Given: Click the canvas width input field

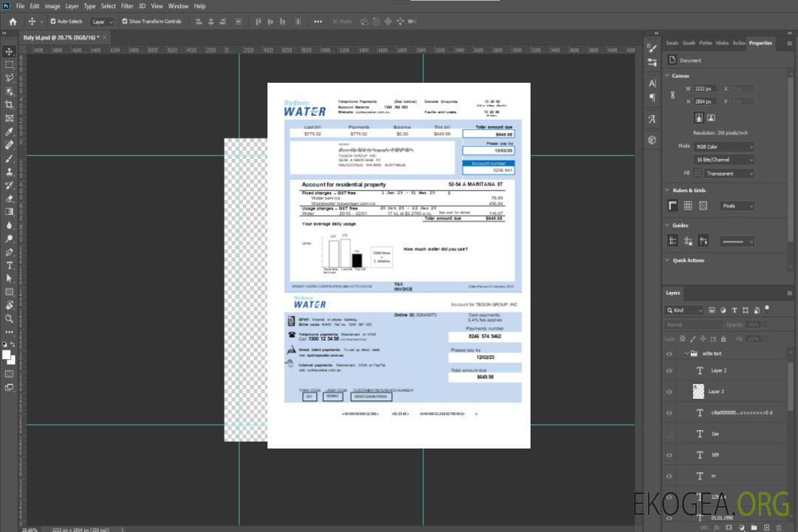Looking at the screenshot, I should point(705,89).
